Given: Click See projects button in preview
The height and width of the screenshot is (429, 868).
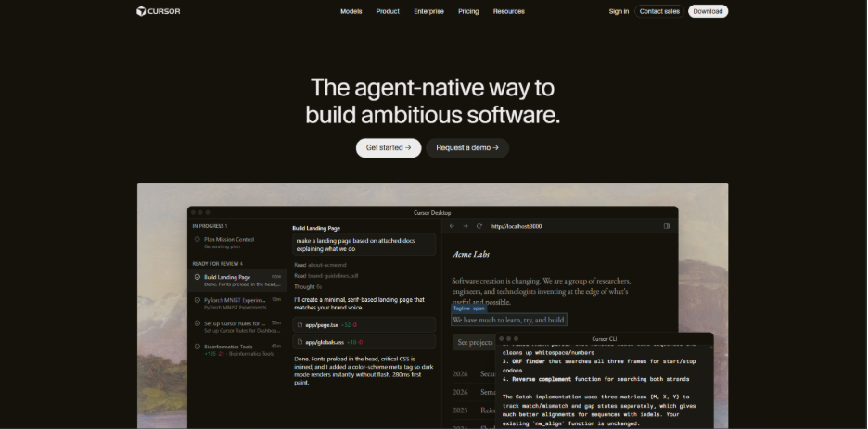Looking at the screenshot, I should (x=475, y=342).
